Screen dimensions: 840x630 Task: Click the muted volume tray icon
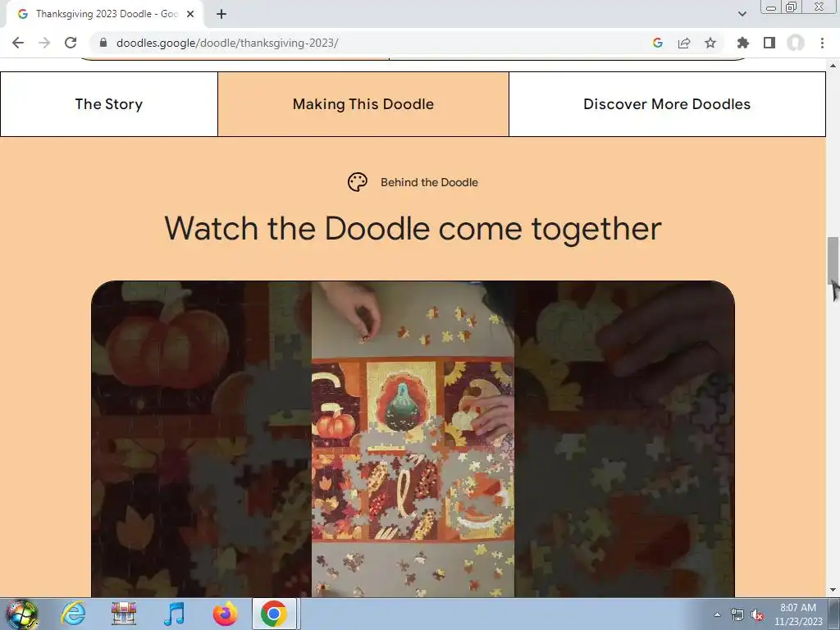757,614
